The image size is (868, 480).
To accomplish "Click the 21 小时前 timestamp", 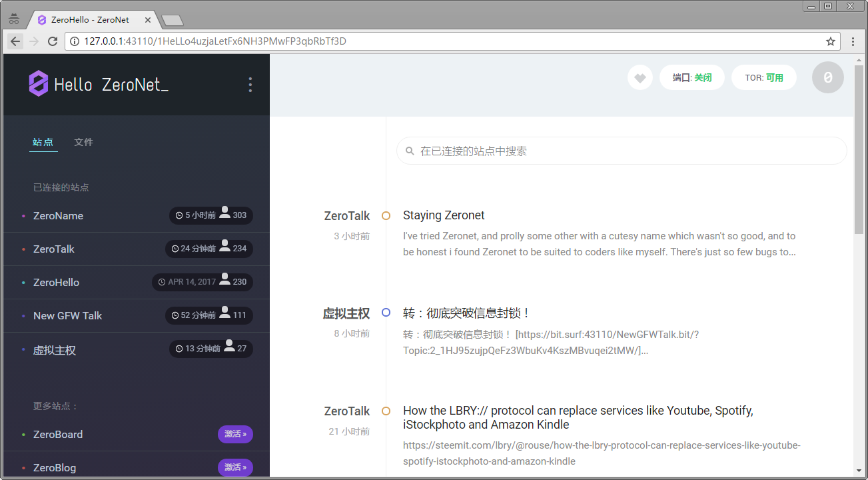I will pyautogui.click(x=349, y=431).
